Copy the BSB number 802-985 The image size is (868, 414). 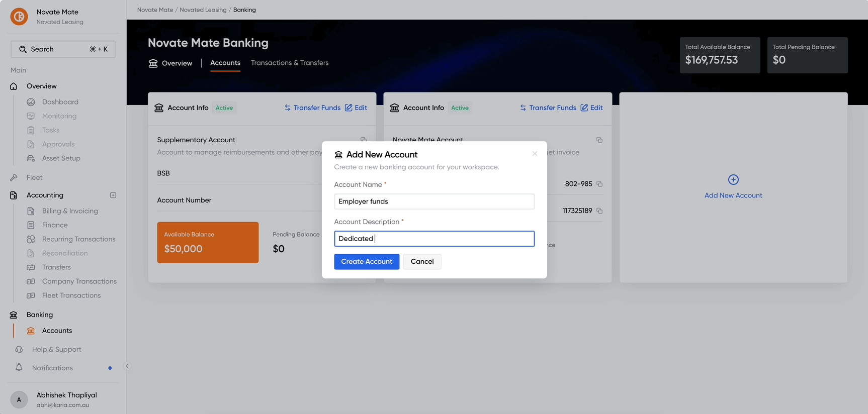coord(599,184)
